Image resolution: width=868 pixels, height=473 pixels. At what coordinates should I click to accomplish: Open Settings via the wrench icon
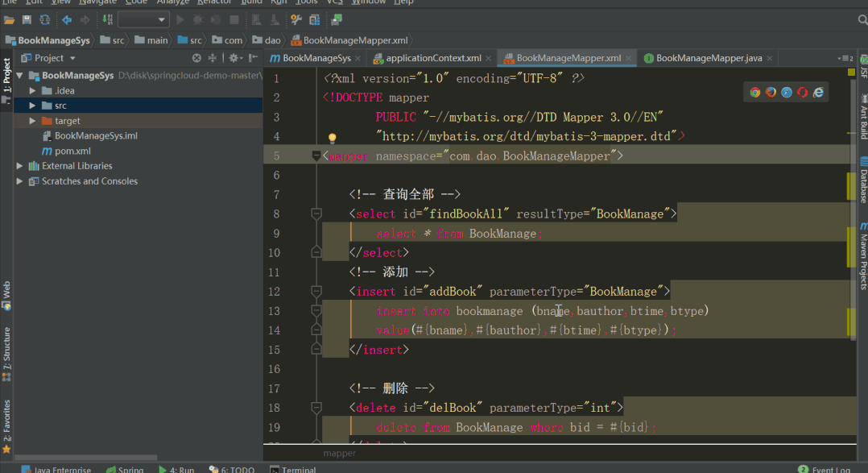tap(296, 20)
